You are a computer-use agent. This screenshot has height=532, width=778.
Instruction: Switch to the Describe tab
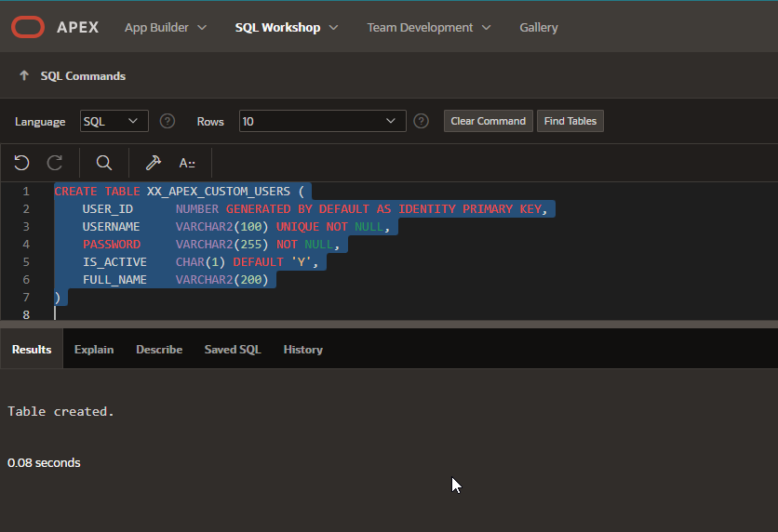[159, 349]
